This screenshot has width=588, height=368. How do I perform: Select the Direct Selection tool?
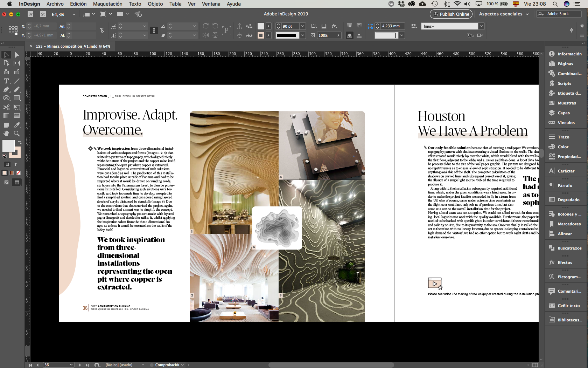pyautogui.click(x=17, y=55)
